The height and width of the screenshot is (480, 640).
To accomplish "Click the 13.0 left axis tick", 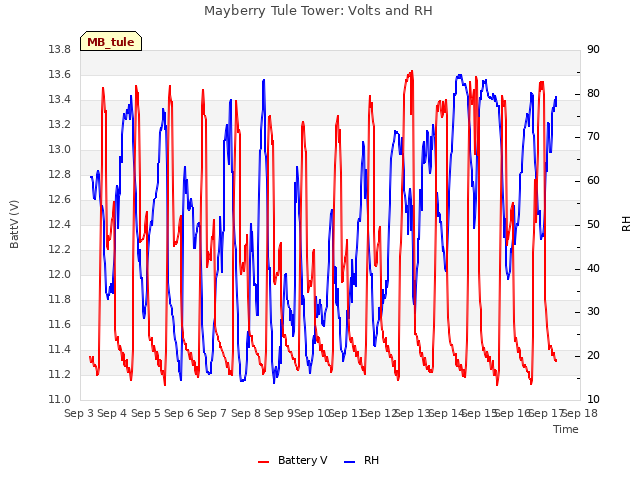I will click(60, 150).
